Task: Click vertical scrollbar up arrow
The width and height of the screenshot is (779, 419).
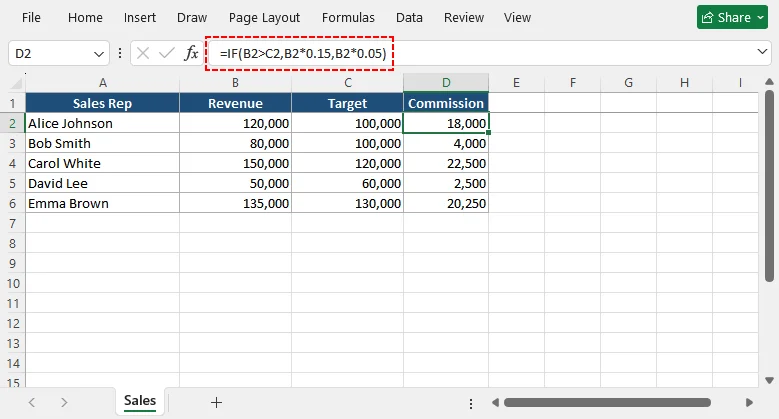Action: pyautogui.click(x=769, y=82)
